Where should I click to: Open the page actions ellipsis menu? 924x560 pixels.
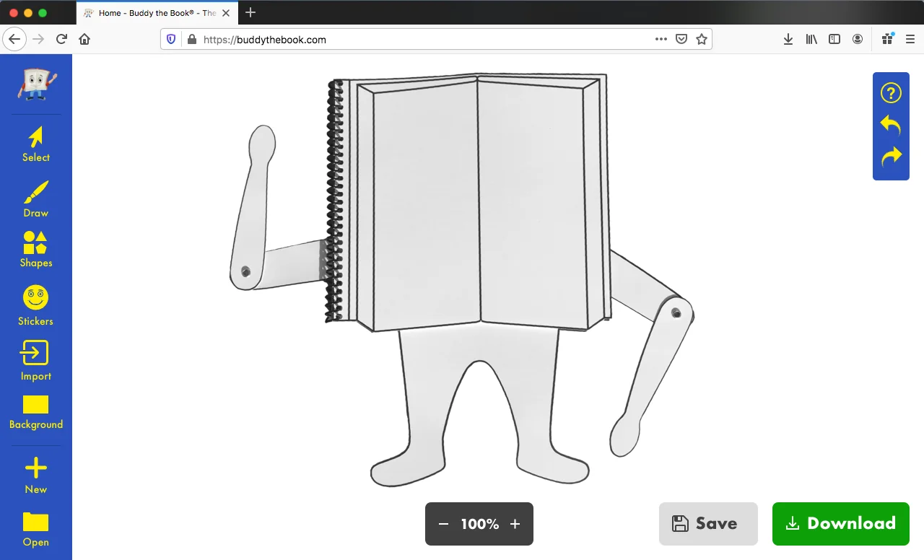pos(661,39)
